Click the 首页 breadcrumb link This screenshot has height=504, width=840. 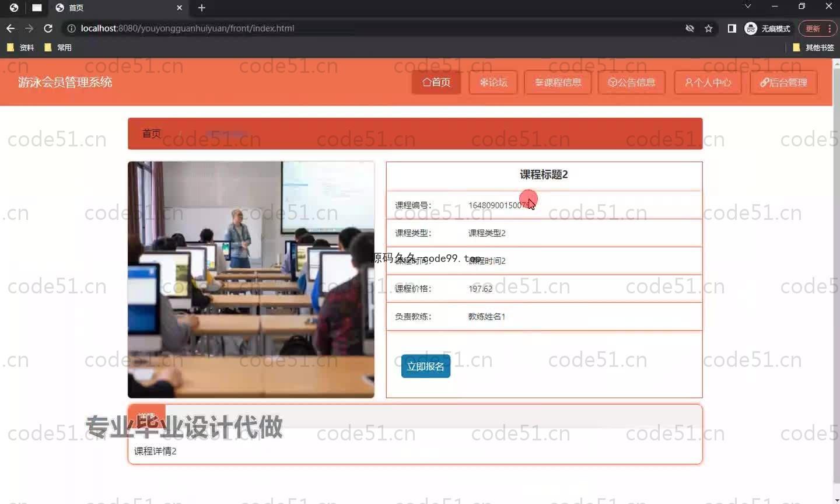(x=152, y=134)
